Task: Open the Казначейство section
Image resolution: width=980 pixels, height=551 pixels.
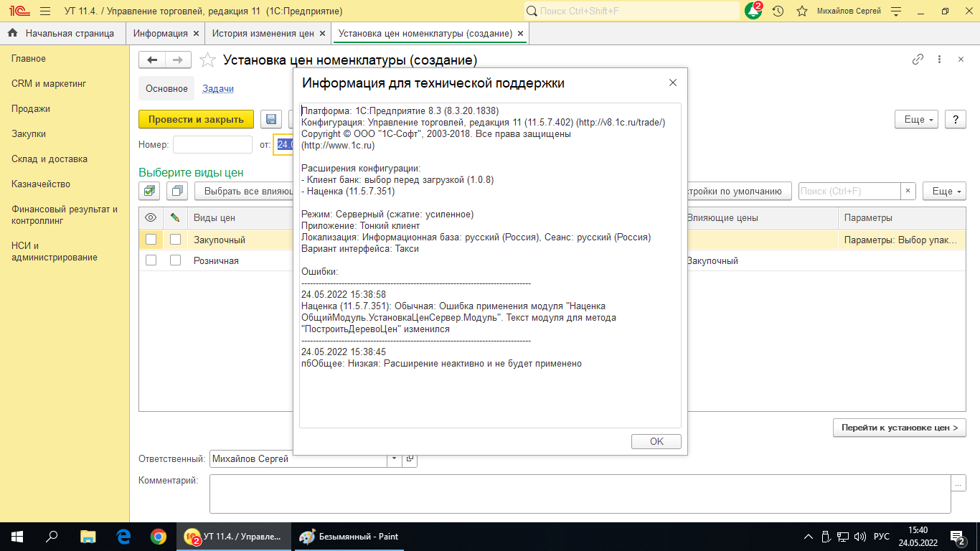Action: point(41,184)
